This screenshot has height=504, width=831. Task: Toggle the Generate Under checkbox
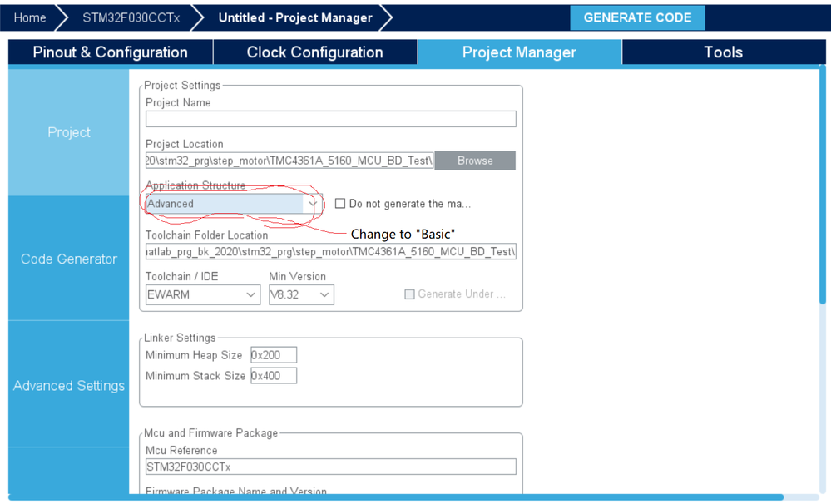(409, 294)
